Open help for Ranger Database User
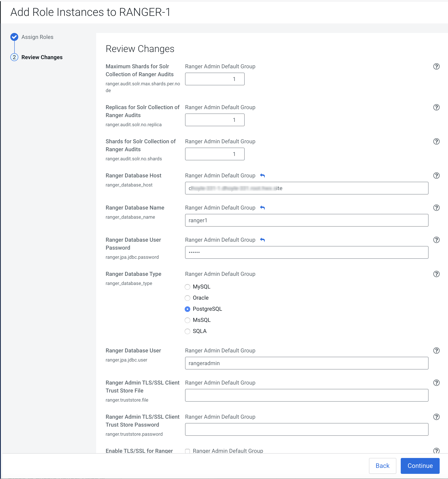 (x=436, y=351)
